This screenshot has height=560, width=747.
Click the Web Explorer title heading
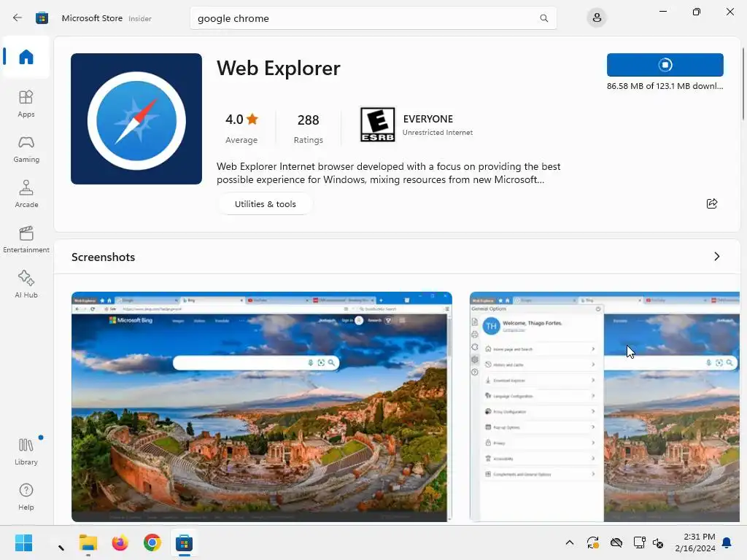[x=279, y=68]
